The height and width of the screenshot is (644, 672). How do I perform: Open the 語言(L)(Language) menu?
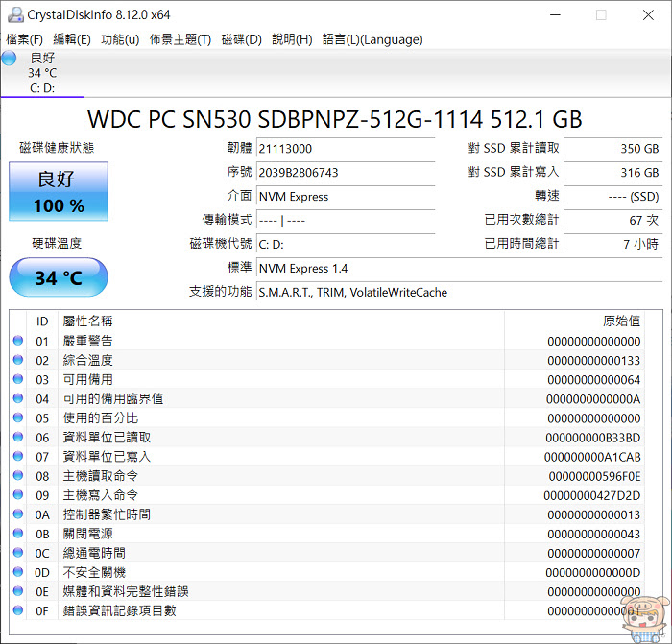[x=372, y=39]
